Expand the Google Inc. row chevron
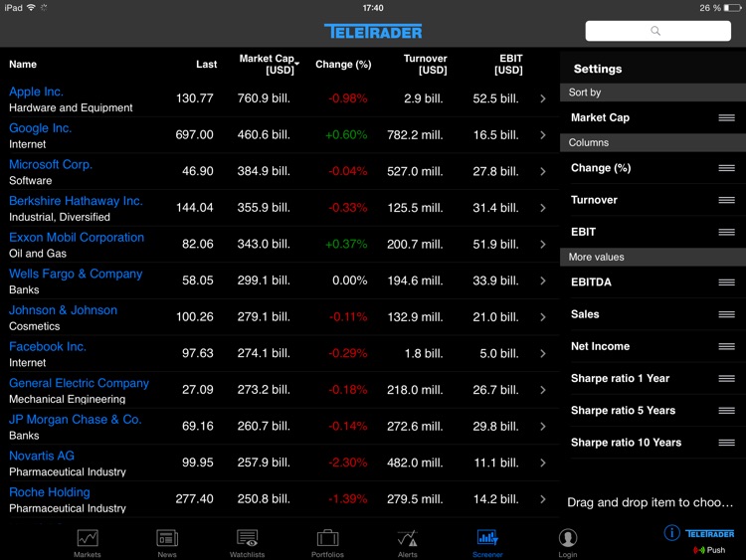The width and height of the screenshot is (746, 560). click(x=543, y=135)
